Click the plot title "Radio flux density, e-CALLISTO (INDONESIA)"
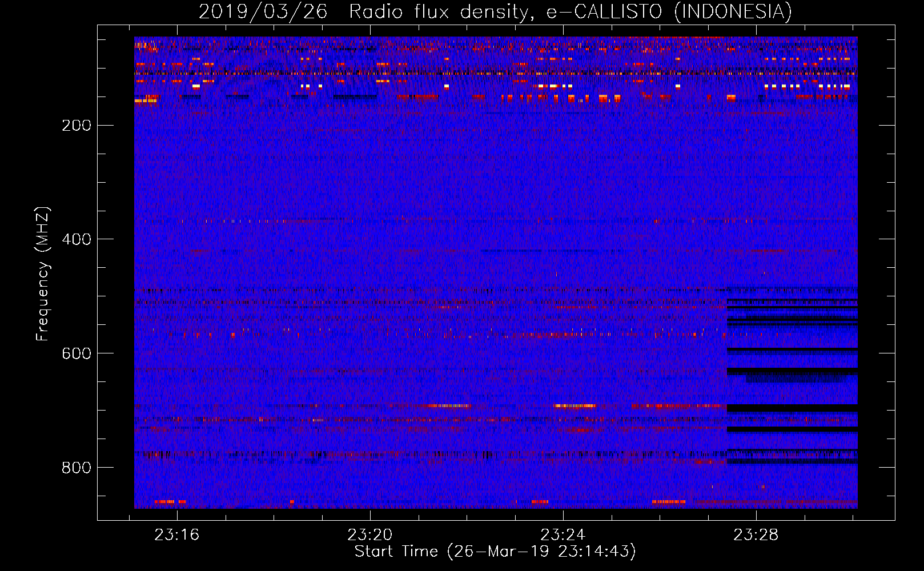This screenshot has width=924, height=571. point(570,11)
